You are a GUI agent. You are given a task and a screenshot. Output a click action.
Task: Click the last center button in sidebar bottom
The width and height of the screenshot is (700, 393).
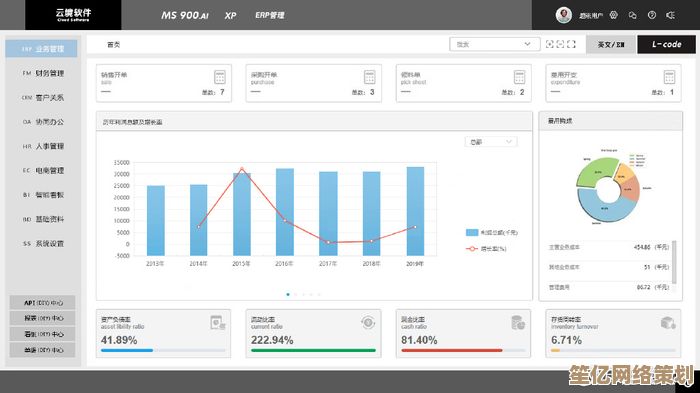pos(43,350)
